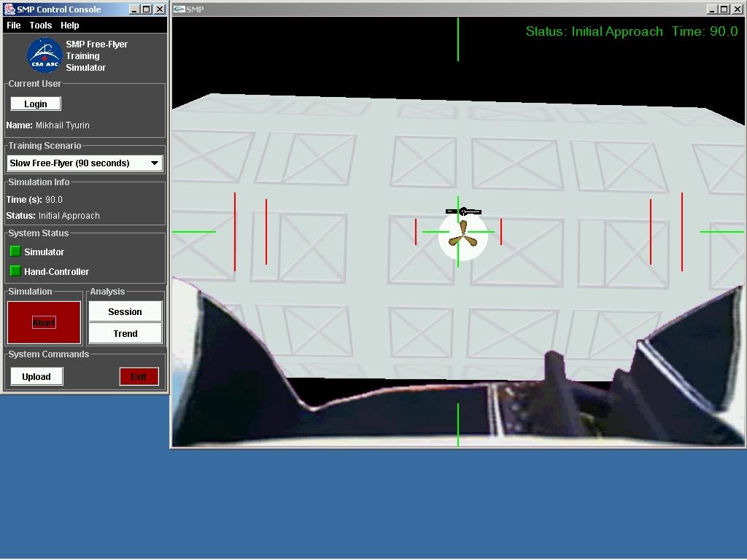Click the SMP viewer title bar icon
The height and width of the screenshot is (560, 747).
coord(179,9)
